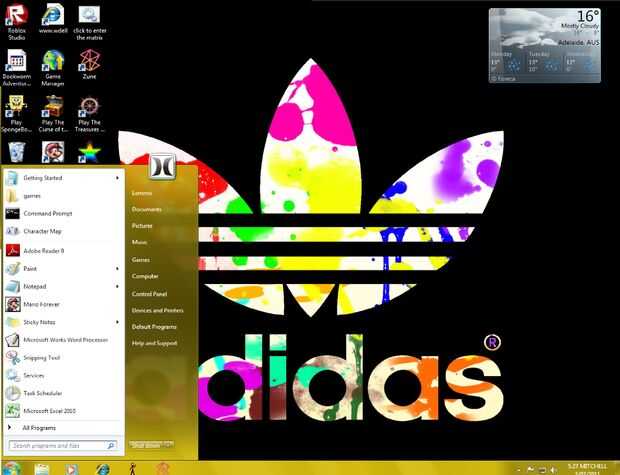This screenshot has width=620, height=475.
Task: Click the Notepad icon in Start menu
Action: 13,286
